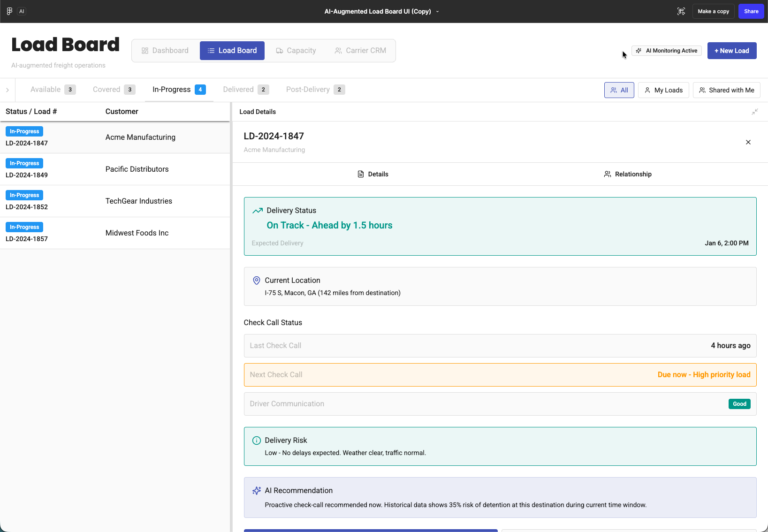Toggle the AI Monitoring Active indicator
The width and height of the screenshot is (768, 532).
667,51
